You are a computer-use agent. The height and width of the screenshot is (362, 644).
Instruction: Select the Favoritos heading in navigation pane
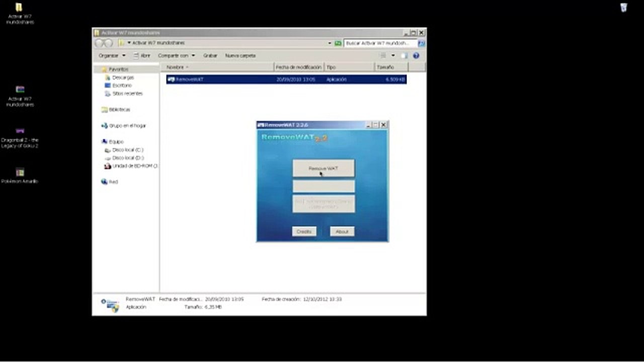[x=118, y=69]
